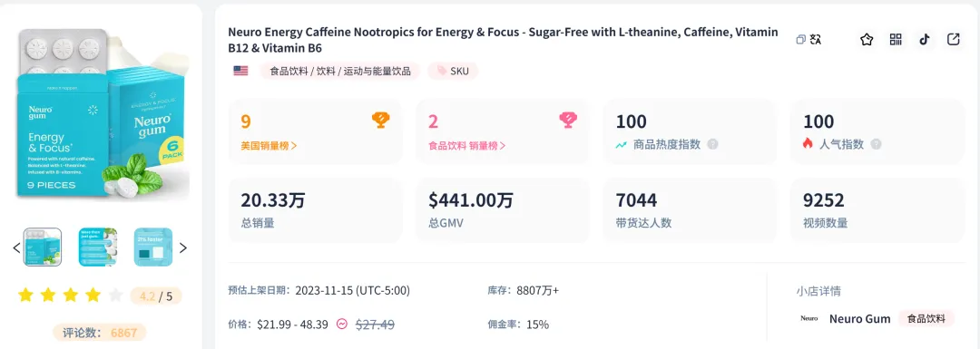Select the third product thumbnail
980x349 pixels.
(153, 247)
